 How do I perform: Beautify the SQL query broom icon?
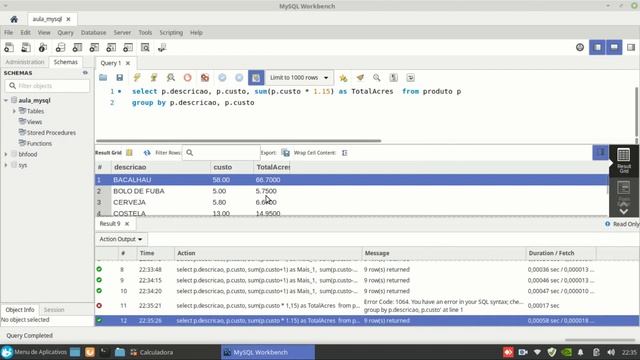pos(360,78)
